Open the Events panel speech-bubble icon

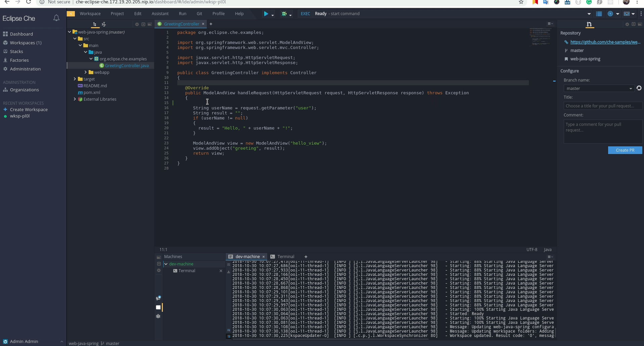point(158,298)
